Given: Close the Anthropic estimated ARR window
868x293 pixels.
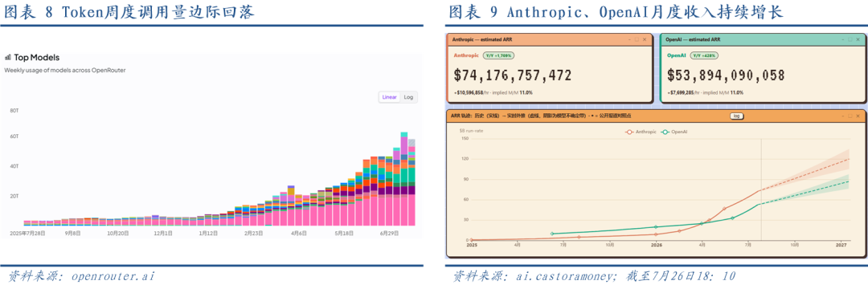Looking at the screenshot, I should 645,40.
